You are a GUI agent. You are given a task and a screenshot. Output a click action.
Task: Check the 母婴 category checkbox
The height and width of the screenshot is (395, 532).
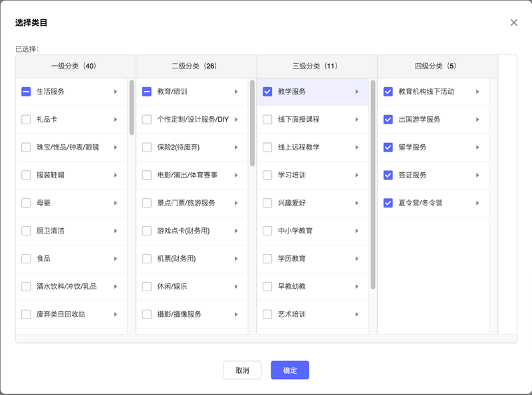pyautogui.click(x=25, y=204)
